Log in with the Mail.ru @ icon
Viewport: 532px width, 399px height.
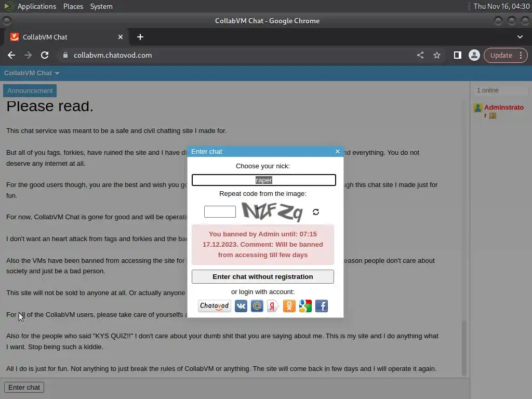click(x=257, y=306)
